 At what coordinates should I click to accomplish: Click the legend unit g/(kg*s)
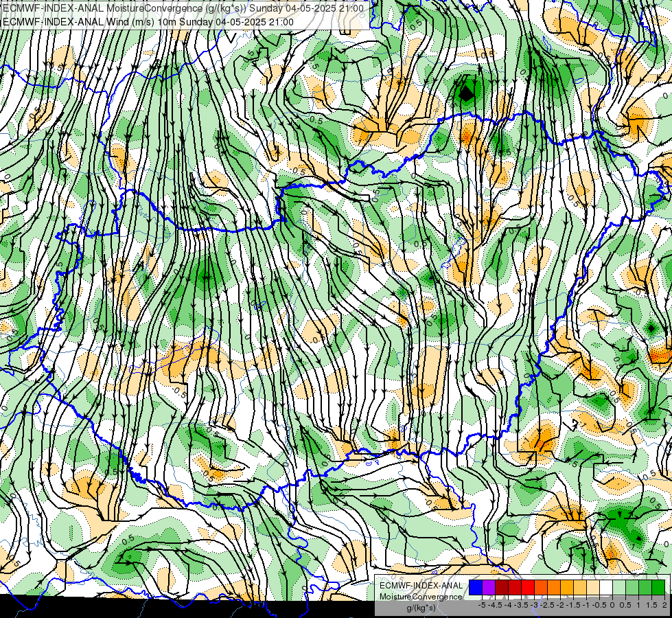tap(421, 608)
